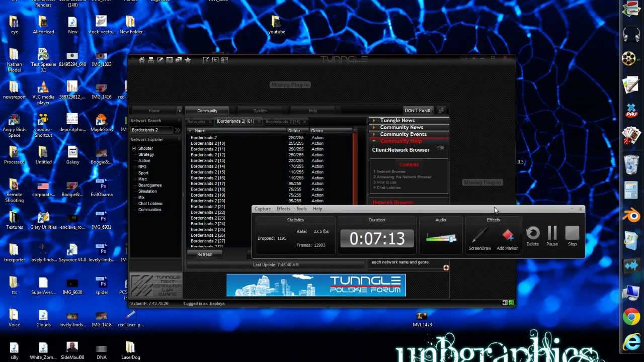The height and width of the screenshot is (362, 644).
Task: Switch to the System tab in Tunngle
Action: pyautogui.click(x=260, y=111)
